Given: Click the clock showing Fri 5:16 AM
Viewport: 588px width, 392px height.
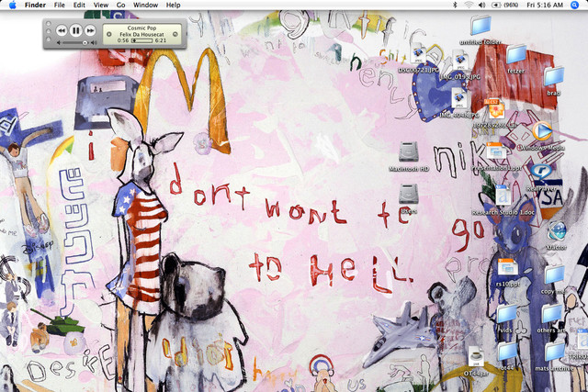Looking at the screenshot, I should click(545, 5).
